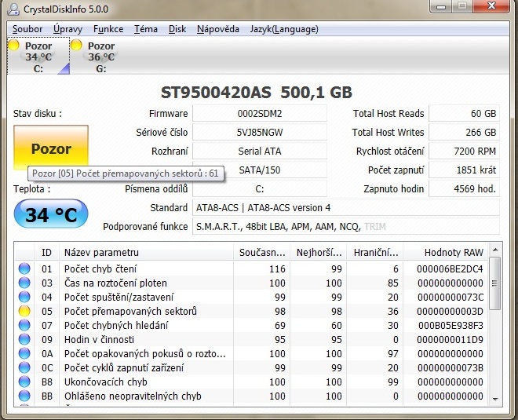Open the Disk menu

tap(177, 29)
